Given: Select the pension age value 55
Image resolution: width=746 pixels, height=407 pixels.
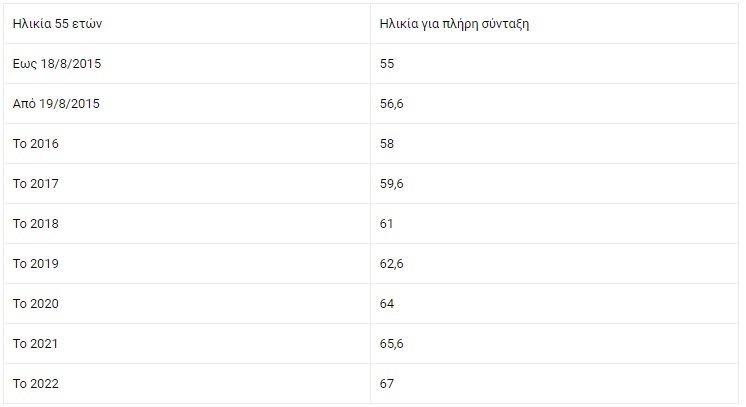Looking at the screenshot, I should [x=388, y=64].
